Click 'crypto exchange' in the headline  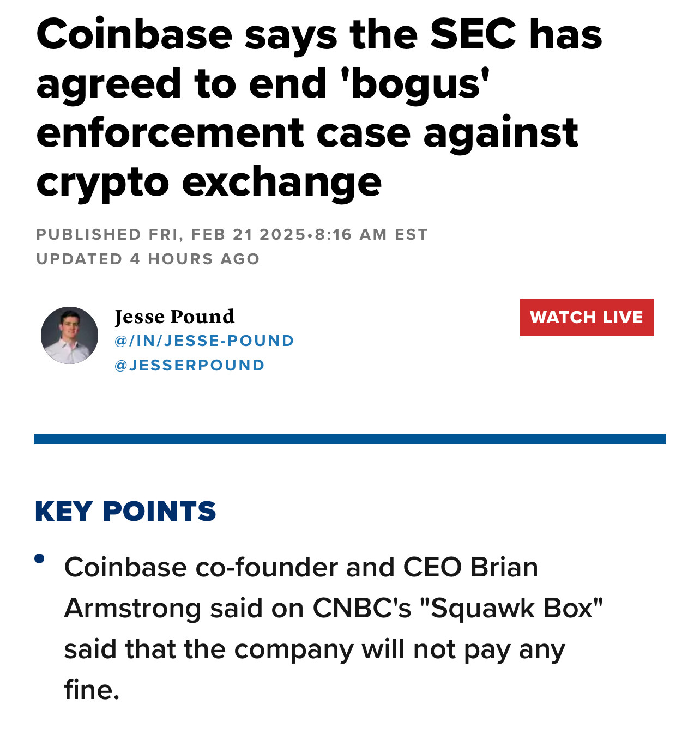click(209, 182)
